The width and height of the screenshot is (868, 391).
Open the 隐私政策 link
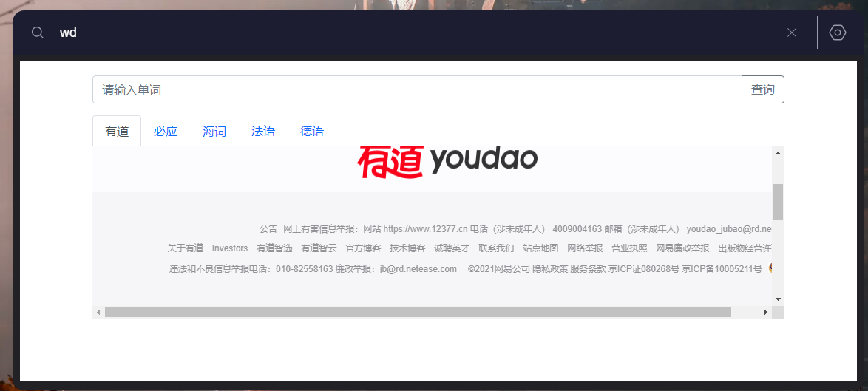550,269
